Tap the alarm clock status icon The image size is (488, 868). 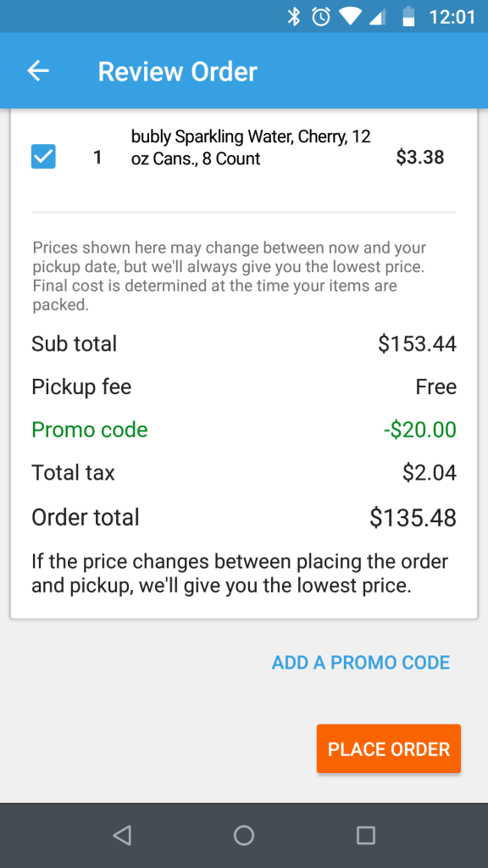tap(321, 17)
